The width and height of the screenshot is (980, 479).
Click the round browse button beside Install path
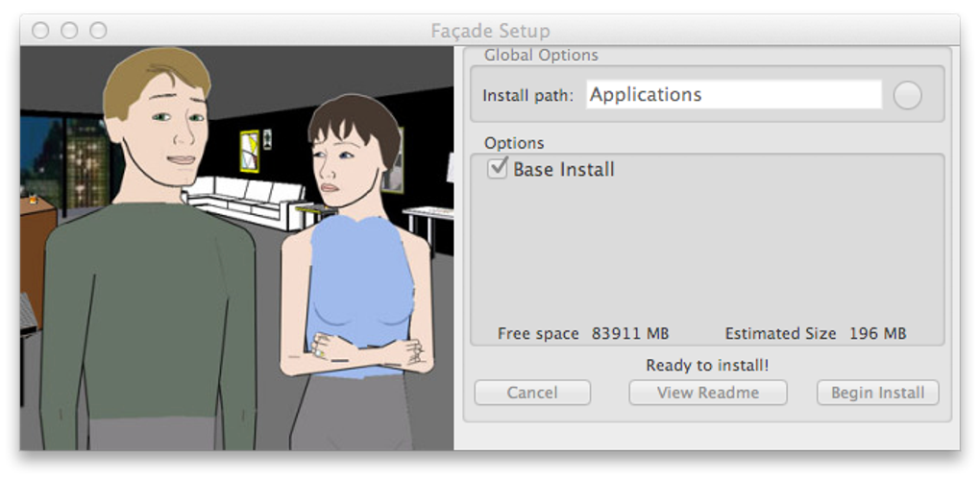(x=907, y=96)
